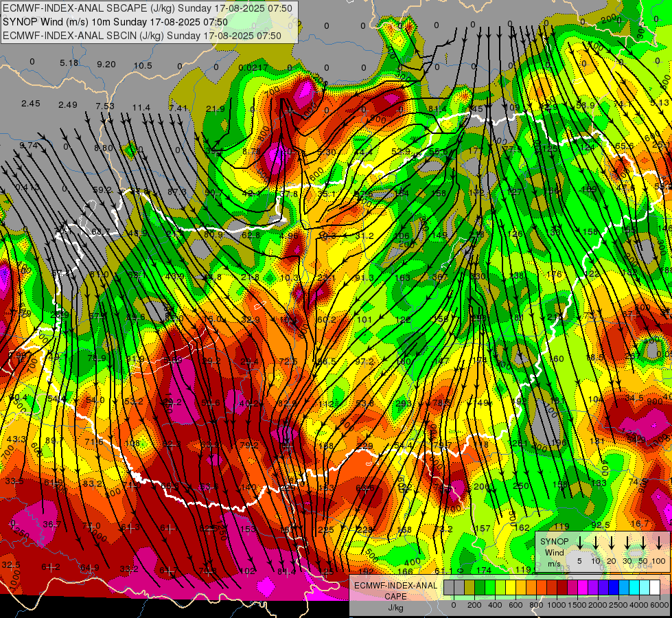This screenshot has width=672, height=618.
Task: Click the map value 2.45
Action: [x=30, y=104]
